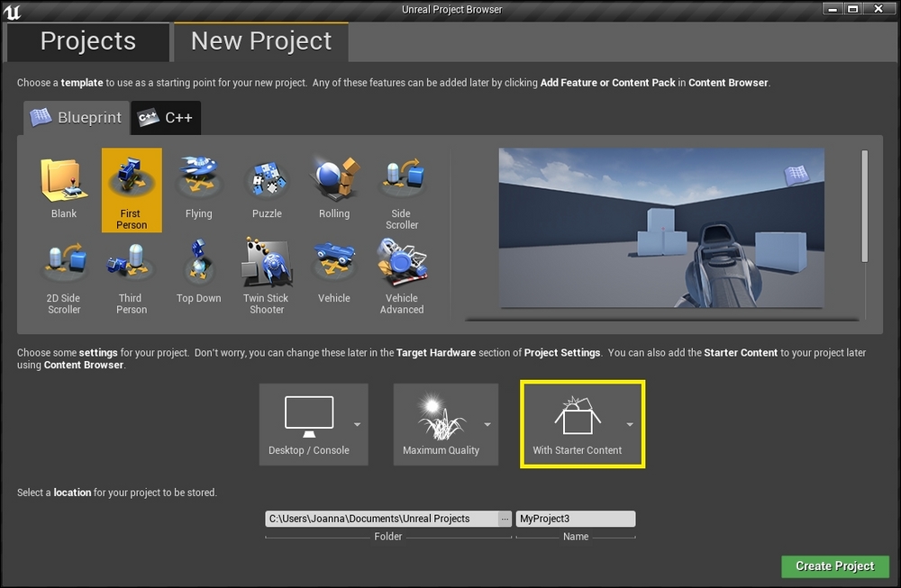Click the template preview vertical scrollbar
The width and height of the screenshot is (901, 588).
(x=865, y=205)
